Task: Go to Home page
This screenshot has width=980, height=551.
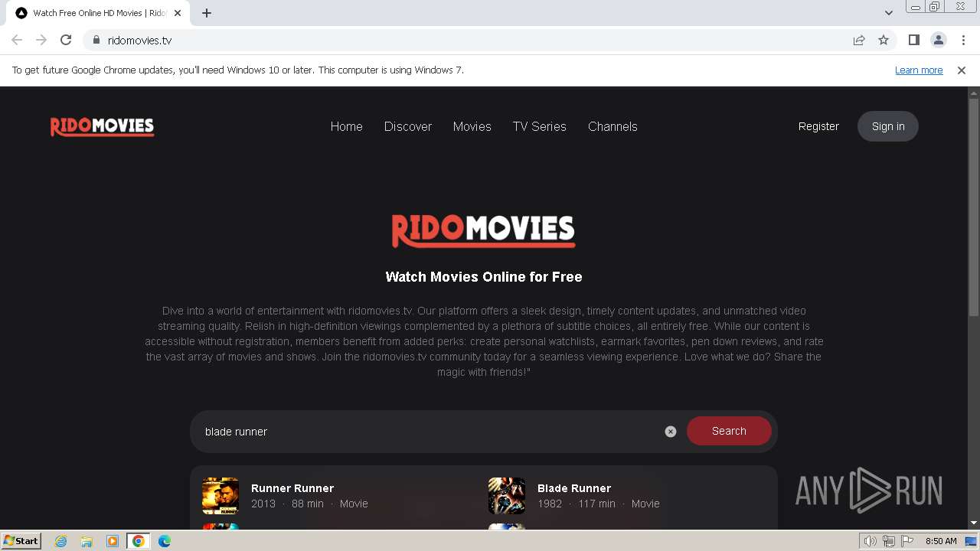Action: (x=347, y=126)
